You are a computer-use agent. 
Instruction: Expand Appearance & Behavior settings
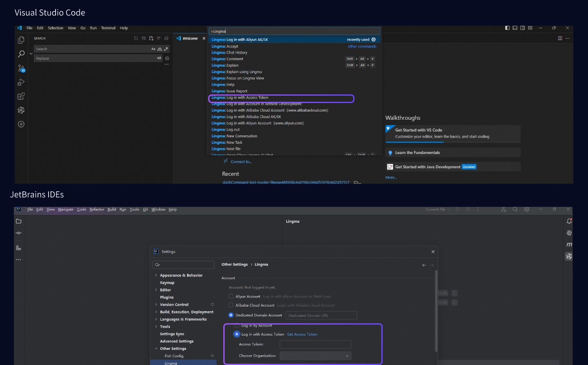click(x=156, y=275)
